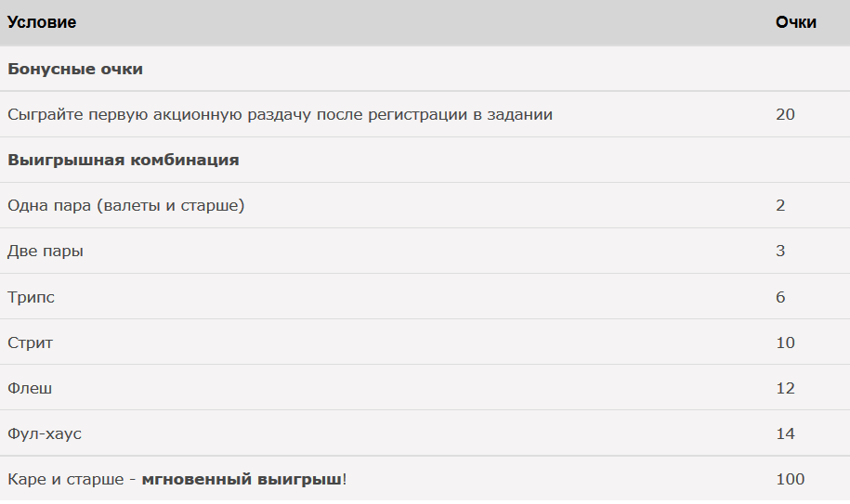Click the 20 points value
The image size is (850, 504).
(x=785, y=114)
